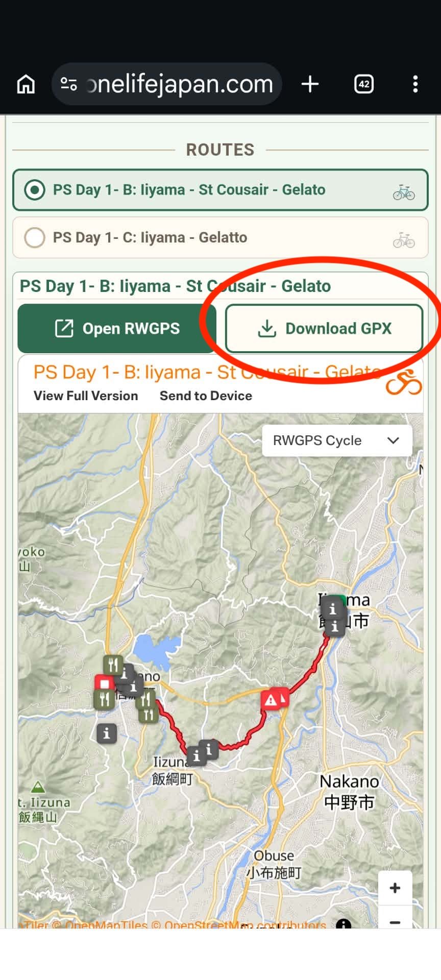Download the GPX file

point(324,328)
